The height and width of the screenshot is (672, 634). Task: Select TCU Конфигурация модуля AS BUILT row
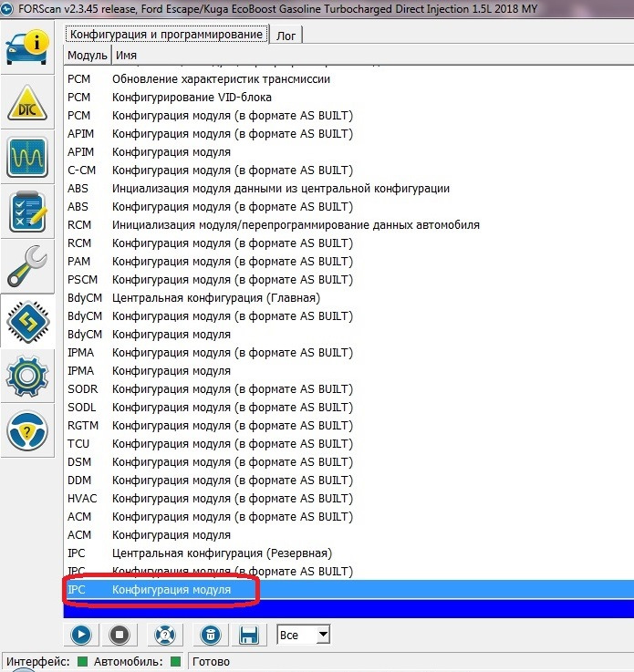348,443
